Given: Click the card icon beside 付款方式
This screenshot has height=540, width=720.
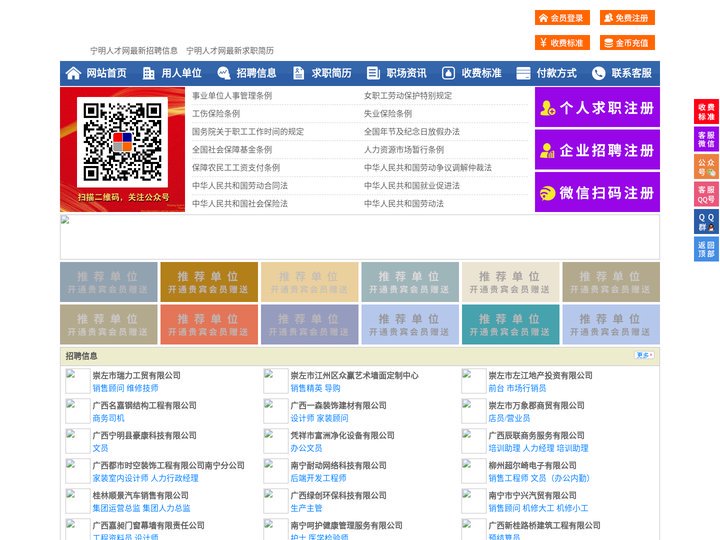Looking at the screenshot, I should click(x=523, y=73).
